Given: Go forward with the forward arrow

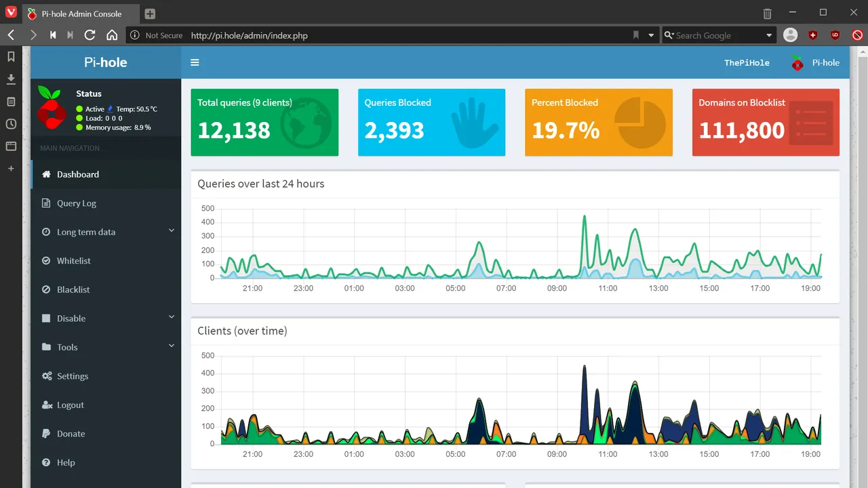Looking at the screenshot, I should pyautogui.click(x=33, y=35).
